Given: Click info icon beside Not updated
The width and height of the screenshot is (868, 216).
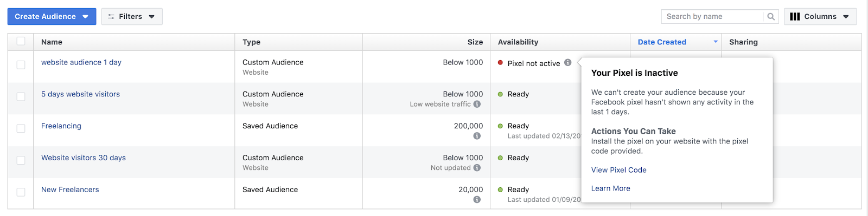Looking at the screenshot, I should [477, 168].
